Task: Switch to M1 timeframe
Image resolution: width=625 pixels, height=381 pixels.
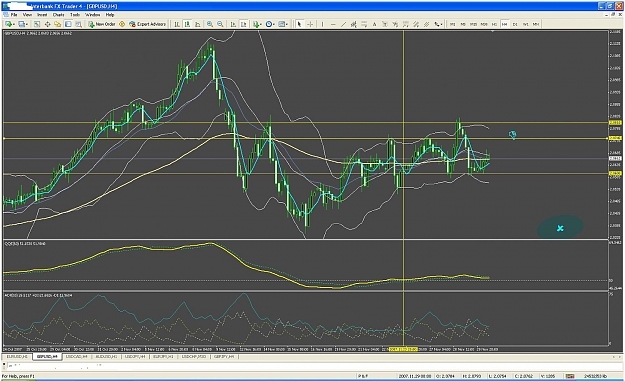Action: 452,24
